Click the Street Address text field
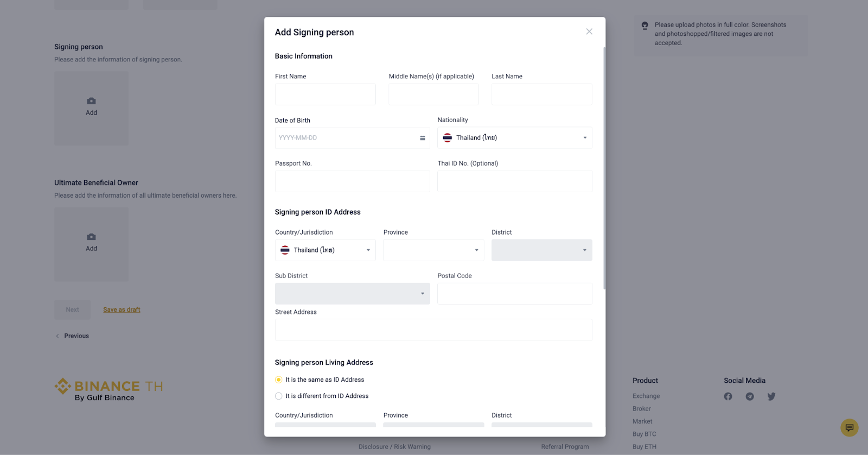 tap(433, 330)
